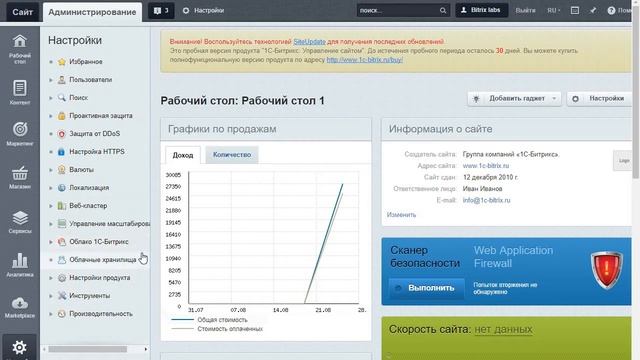Select the Количество chart tab
Viewport: 640px width, 360px height.
232,155
